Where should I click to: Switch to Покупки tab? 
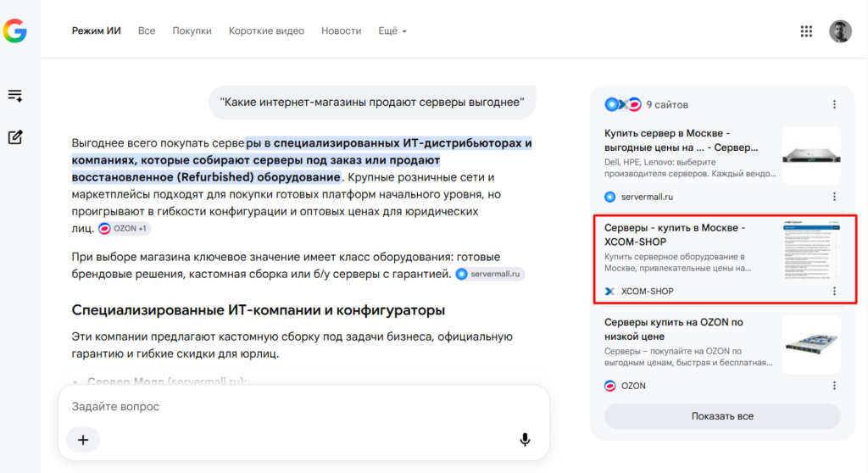click(x=192, y=31)
